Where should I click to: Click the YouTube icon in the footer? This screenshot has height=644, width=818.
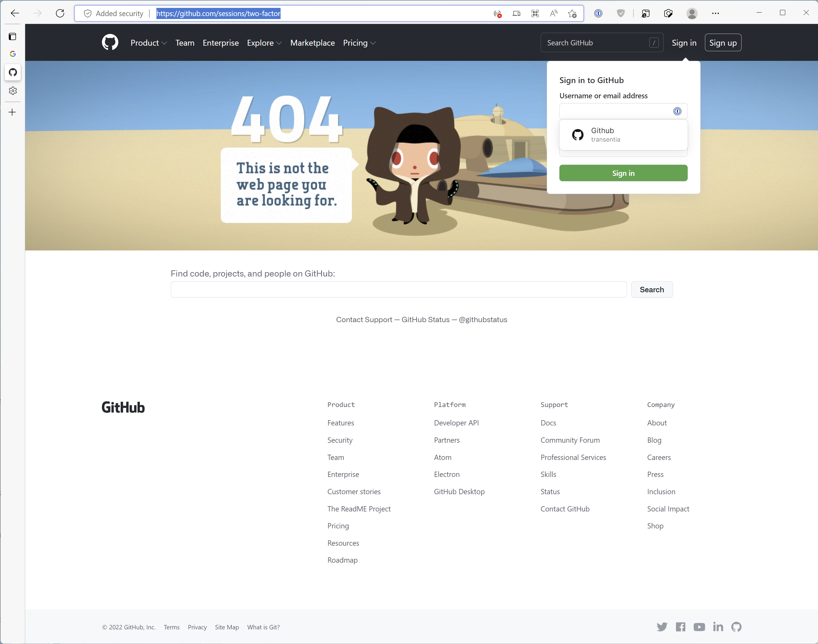[x=699, y=627]
